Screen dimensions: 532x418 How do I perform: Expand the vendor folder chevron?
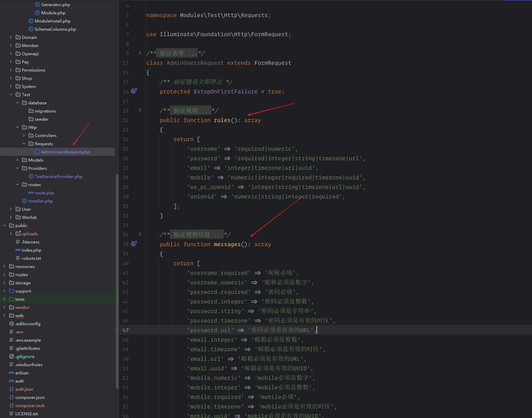coord(4,307)
